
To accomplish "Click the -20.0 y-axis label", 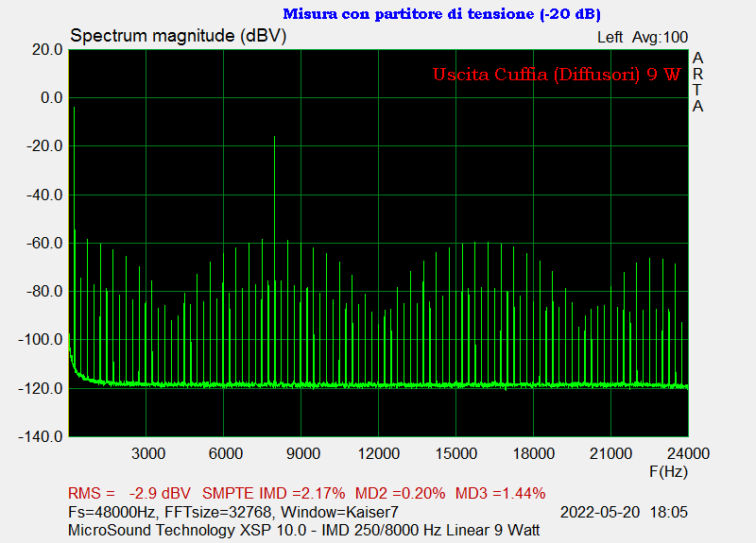I will (x=44, y=146).
